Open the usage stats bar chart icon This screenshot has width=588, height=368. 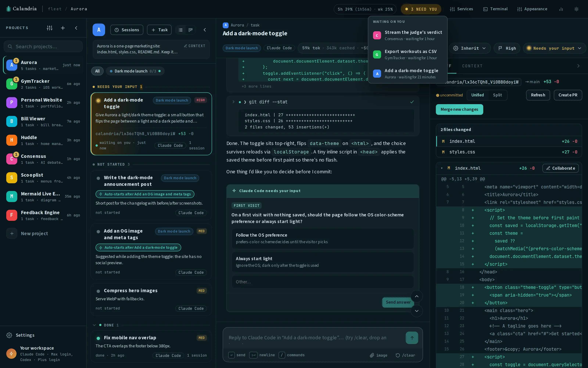point(561,9)
